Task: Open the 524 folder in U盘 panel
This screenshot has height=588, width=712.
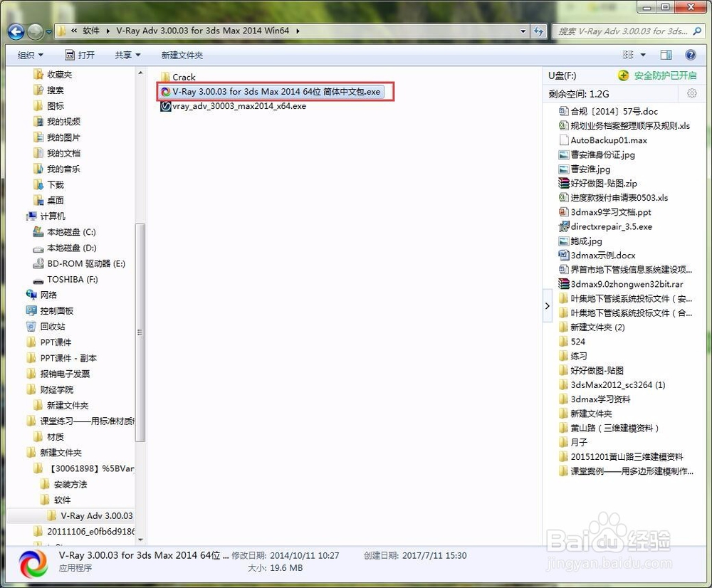Action: tap(572, 342)
